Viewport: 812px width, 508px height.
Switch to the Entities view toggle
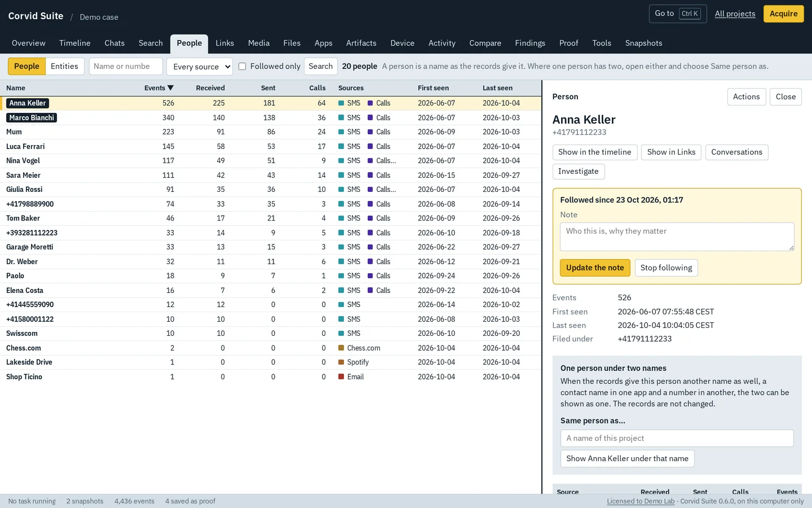[x=64, y=67]
